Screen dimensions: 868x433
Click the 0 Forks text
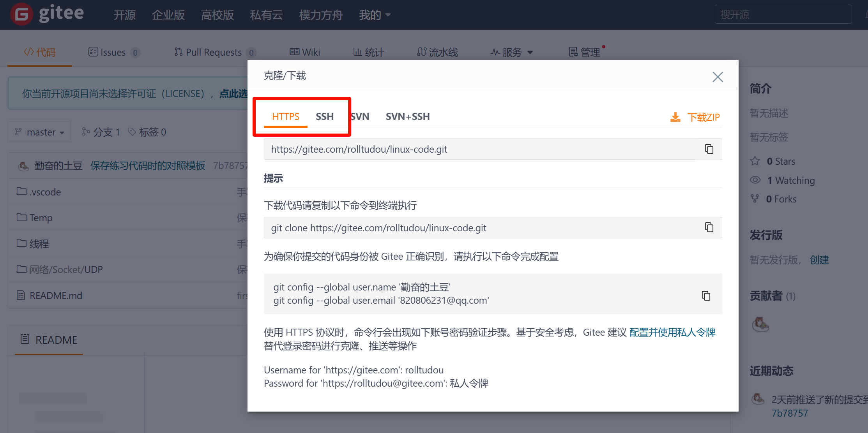tap(781, 199)
